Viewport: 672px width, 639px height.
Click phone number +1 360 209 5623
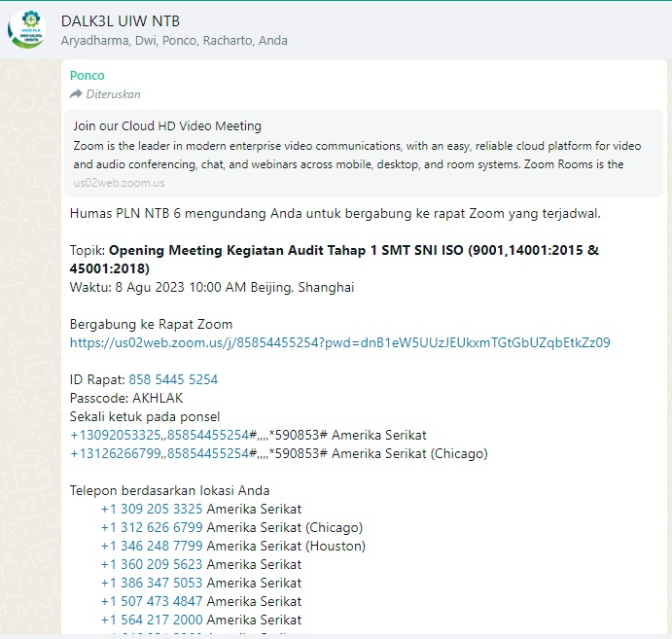pyautogui.click(x=152, y=564)
